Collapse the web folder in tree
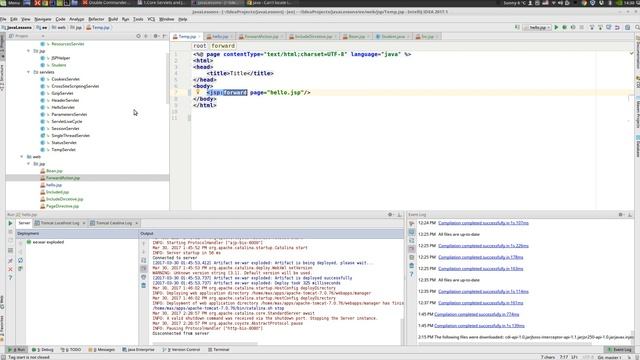The height and width of the screenshot is (360, 640). pos(22,156)
